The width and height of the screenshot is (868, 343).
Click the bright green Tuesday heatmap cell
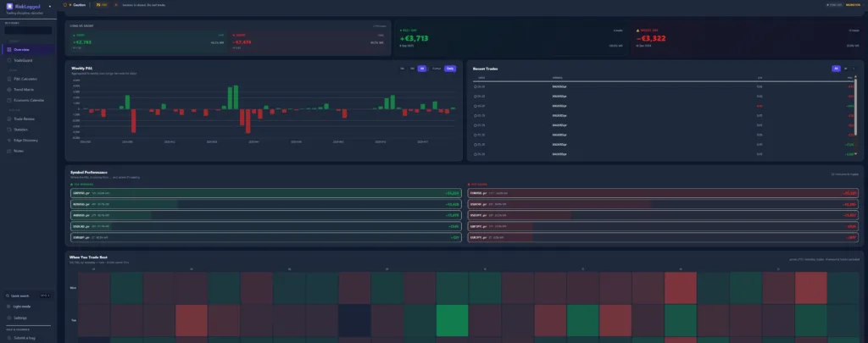453,320
